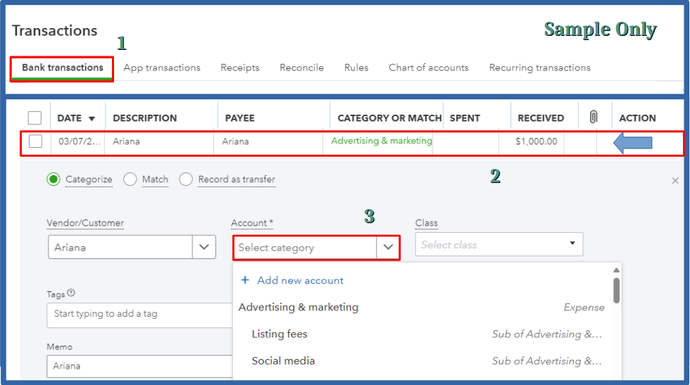Click the paperclip attachment column icon

pos(594,117)
